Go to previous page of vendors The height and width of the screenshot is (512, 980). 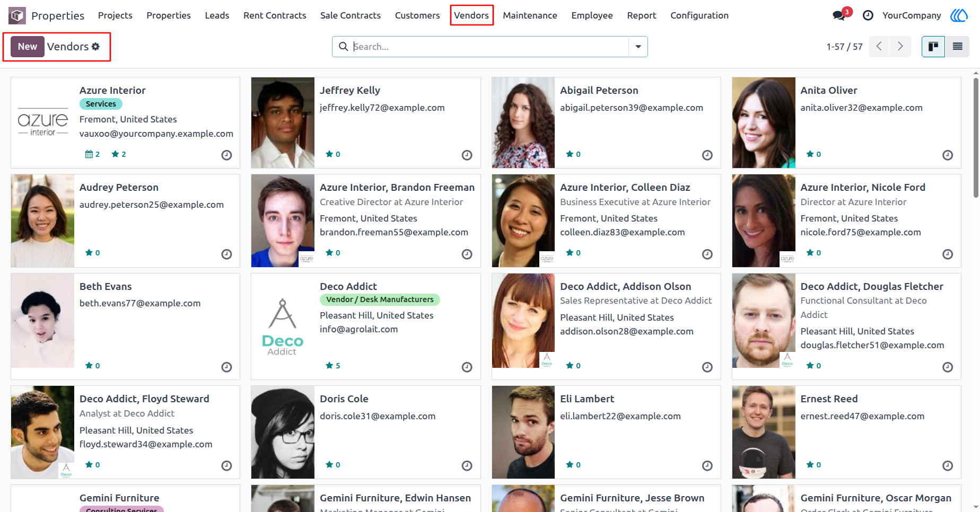[879, 47]
